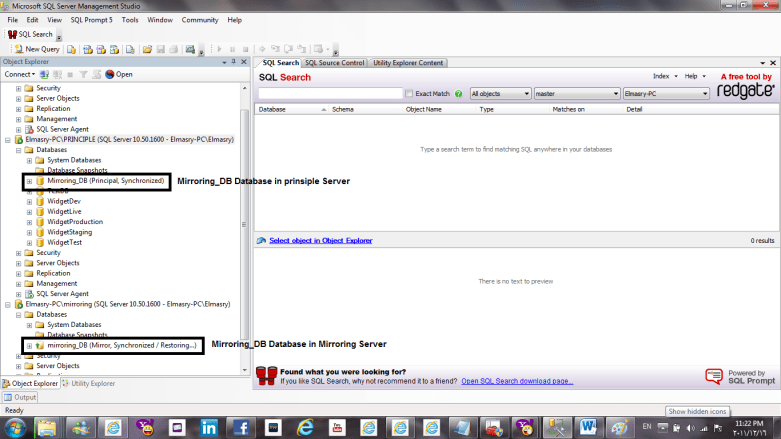Click the SQL Prompt logo at bottom right
The height and width of the screenshot is (439, 781).
(x=739, y=376)
